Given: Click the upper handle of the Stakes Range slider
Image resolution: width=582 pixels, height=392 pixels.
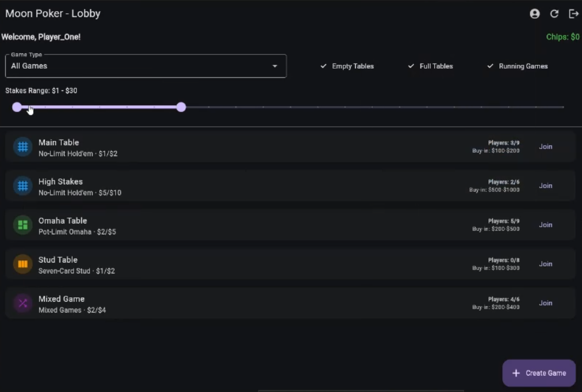Looking at the screenshot, I should click(x=181, y=107).
